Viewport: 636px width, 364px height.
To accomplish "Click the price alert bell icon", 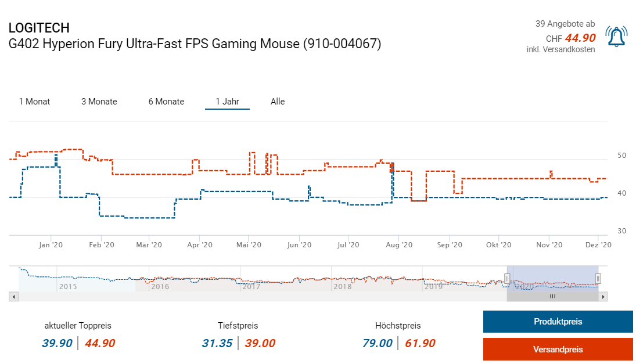I will pos(616,37).
